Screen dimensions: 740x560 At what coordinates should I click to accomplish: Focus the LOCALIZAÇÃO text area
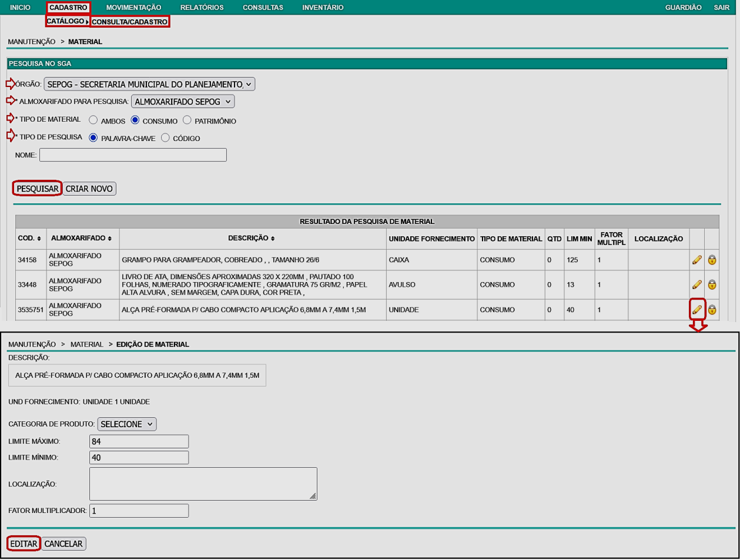click(203, 484)
